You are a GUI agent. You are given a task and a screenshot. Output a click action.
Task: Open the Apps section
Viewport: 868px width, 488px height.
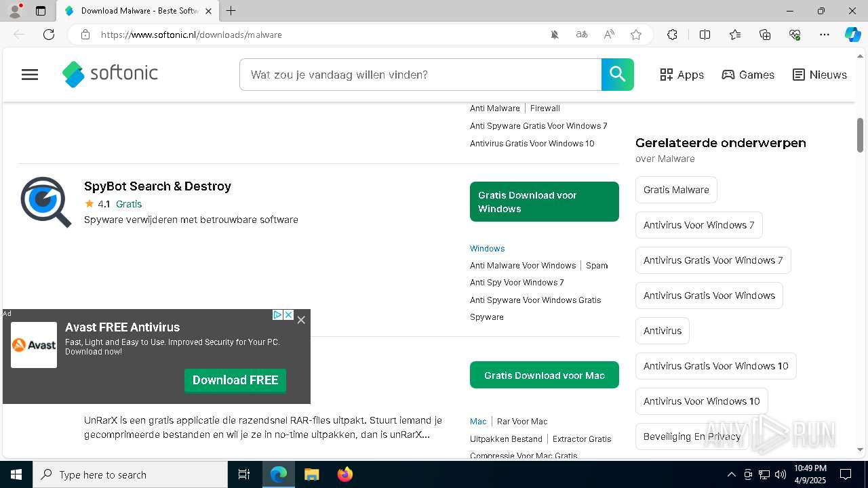click(x=682, y=75)
